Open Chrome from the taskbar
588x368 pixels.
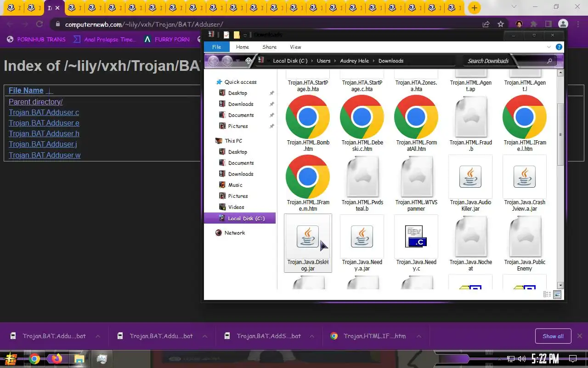pos(34,358)
